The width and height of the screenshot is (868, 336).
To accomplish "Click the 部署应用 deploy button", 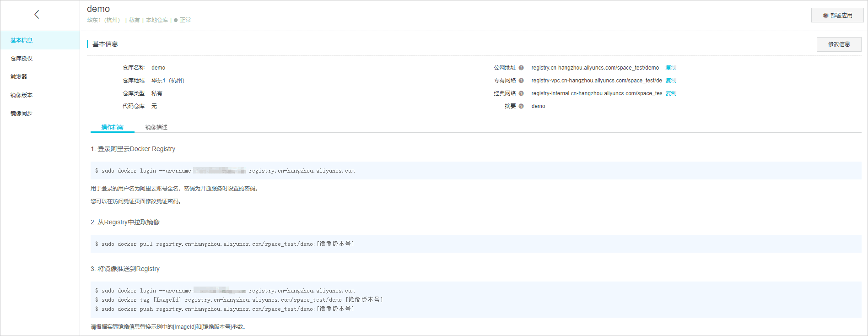I will [x=837, y=15].
